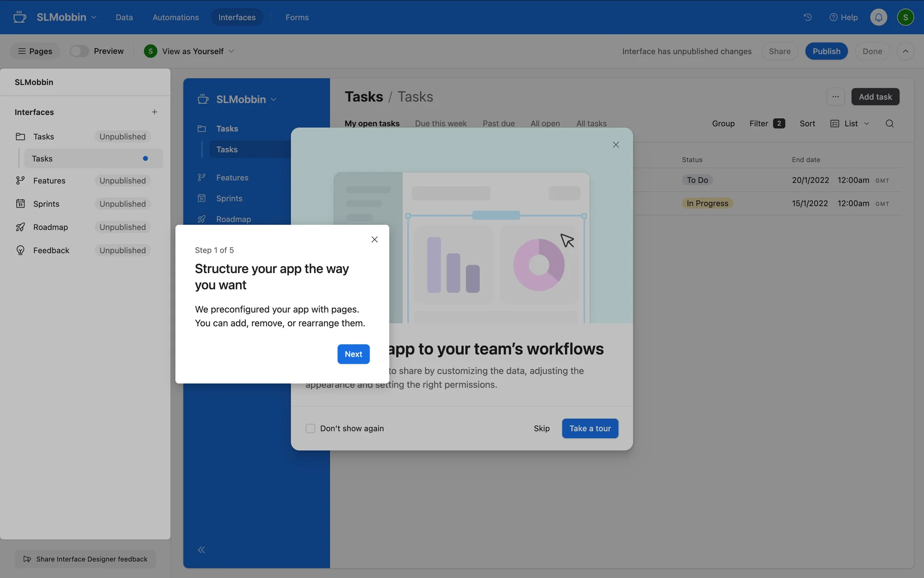Screen dimensions: 924x578
Task: Collapse the top bar with the up chevron
Action: (x=905, y=51)
